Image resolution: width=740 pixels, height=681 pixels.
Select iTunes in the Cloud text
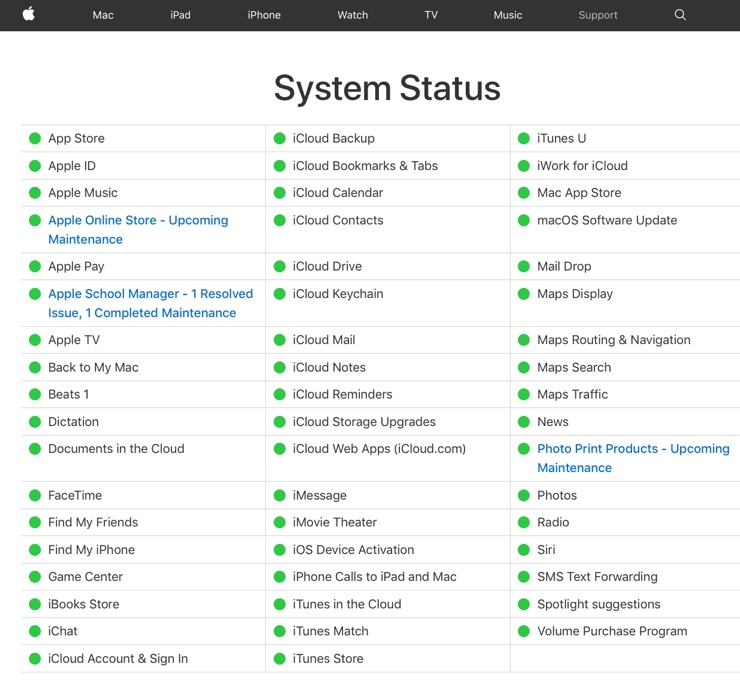pos(347,604)
